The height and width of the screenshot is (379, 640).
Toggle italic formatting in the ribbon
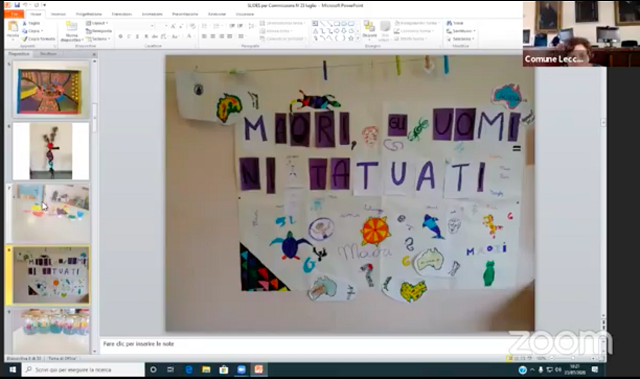coord(129,36)
